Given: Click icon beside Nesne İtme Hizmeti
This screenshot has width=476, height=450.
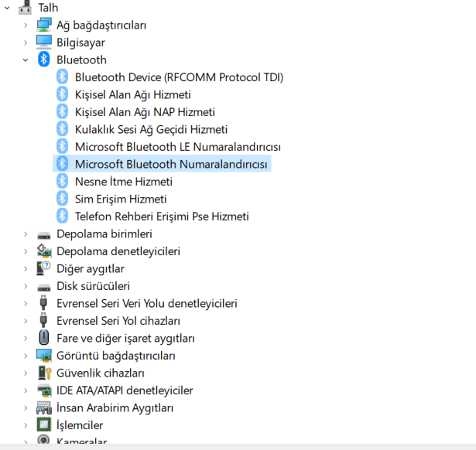Looking at the screenshot, I should click(62, 182).
